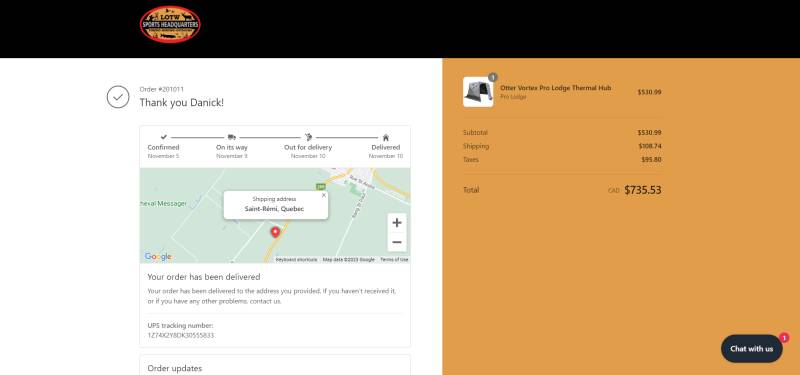
Task: Click the Confirmed step check icon
Action: (x=163, y=137)
